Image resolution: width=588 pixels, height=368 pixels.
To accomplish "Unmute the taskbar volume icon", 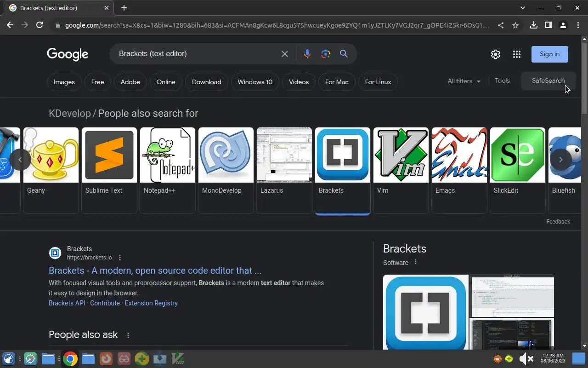I will (526, 359).
